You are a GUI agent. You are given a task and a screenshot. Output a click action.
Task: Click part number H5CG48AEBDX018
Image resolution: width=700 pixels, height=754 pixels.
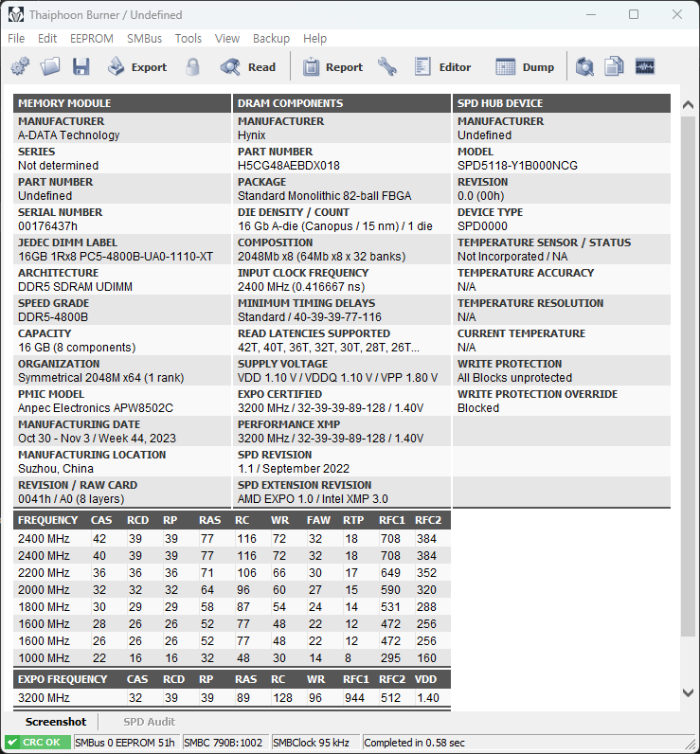[x=289, y=166]
